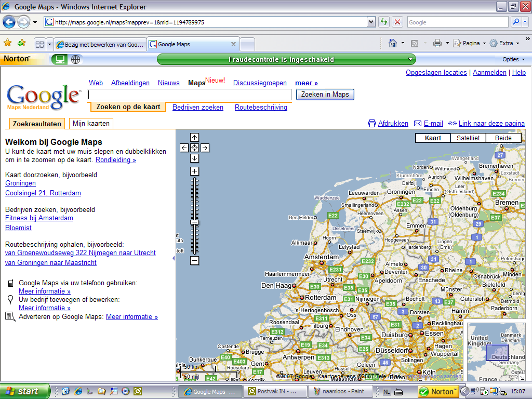Collapse the overview map corner arrow
This screenshot has width=532, height=399.
click(522, 378)
